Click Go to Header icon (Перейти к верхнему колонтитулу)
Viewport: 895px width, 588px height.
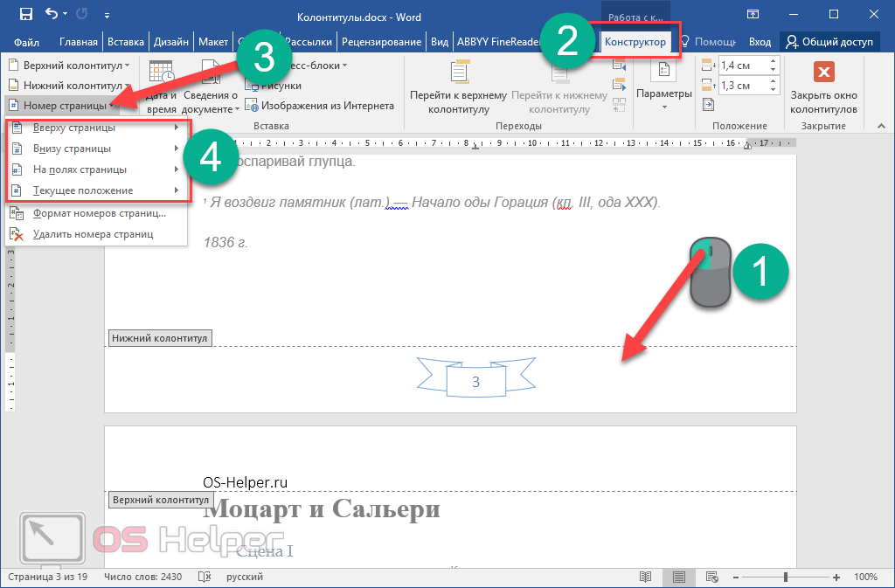click(x=459, y=73)
